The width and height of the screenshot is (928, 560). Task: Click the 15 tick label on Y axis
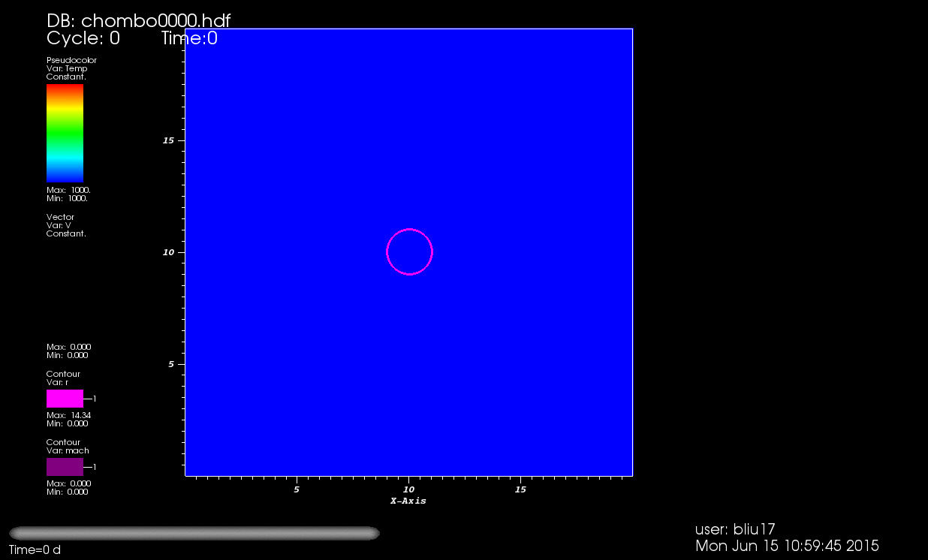point(169,140)
